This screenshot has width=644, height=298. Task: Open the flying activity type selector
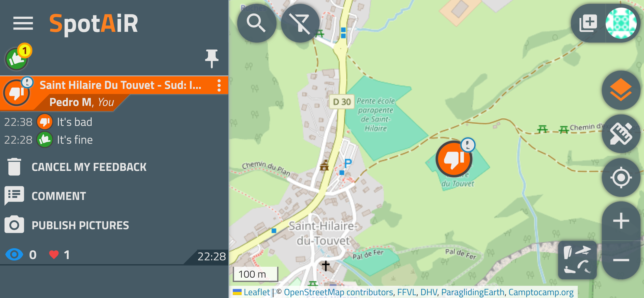pos(577,260)
